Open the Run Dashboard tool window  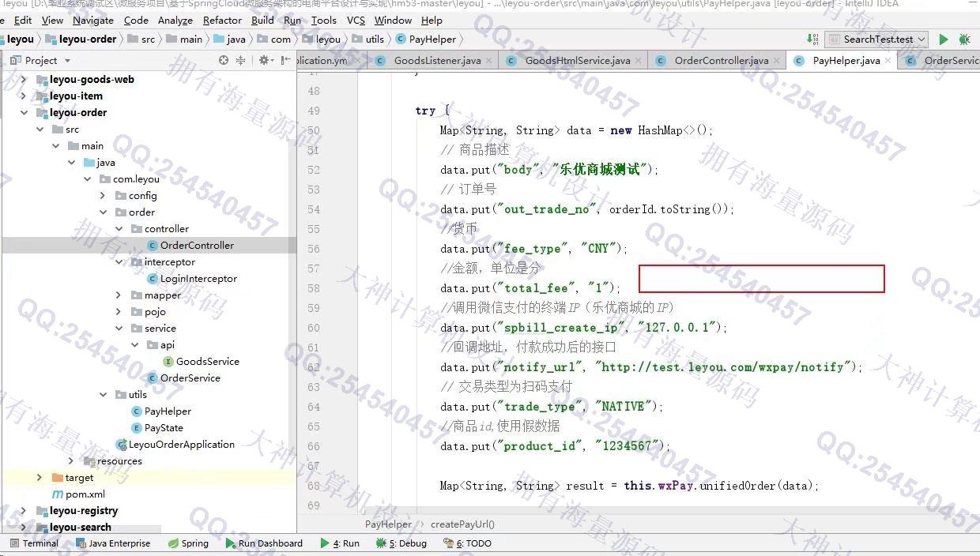(x=264, y=543)
